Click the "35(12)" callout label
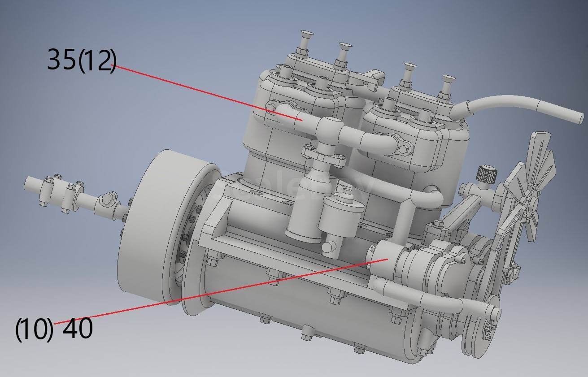Image resolution: width=588 pixels, height=377 pixels. click(81, 60)
